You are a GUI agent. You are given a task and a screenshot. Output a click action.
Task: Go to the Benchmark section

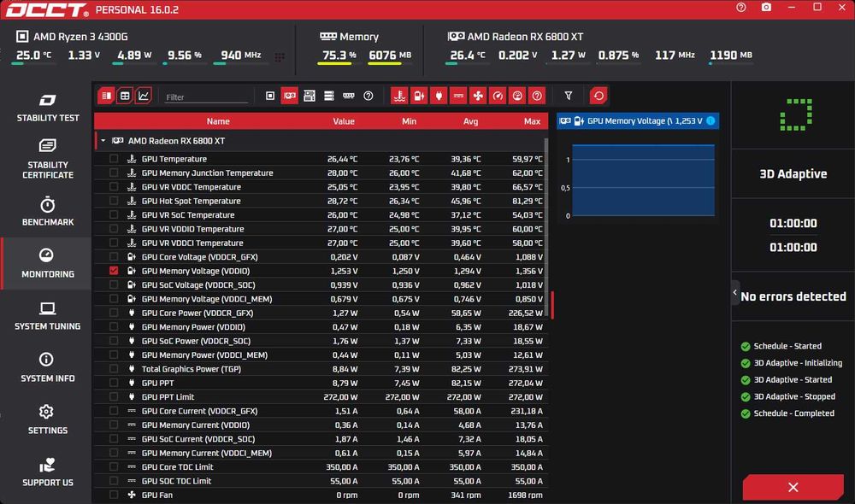pyautogui.click(x=47, y=211)
